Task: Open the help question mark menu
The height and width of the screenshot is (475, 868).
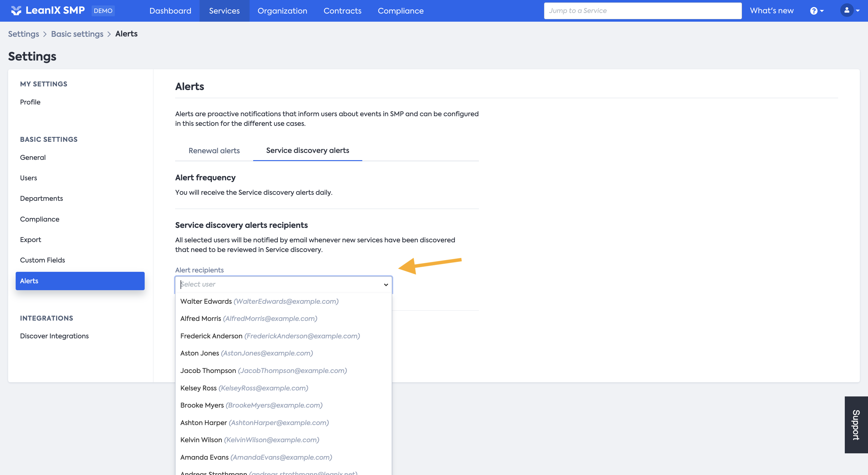Action: (x=814, y=11)
